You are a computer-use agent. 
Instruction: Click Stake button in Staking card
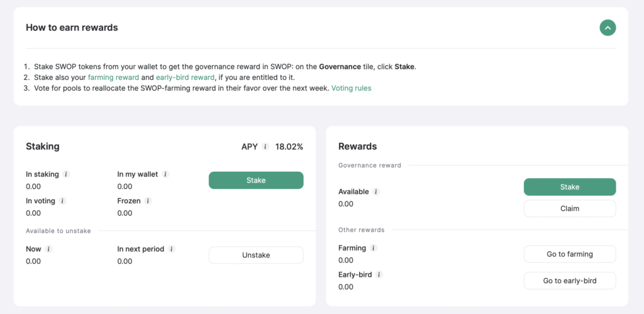pyautogui.click(x=256, y=181)
